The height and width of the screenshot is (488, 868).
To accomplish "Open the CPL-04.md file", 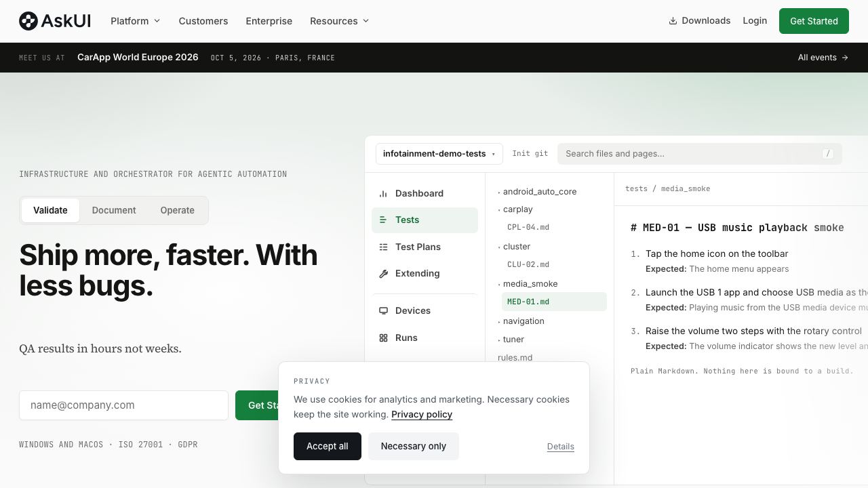I will 528,228.
